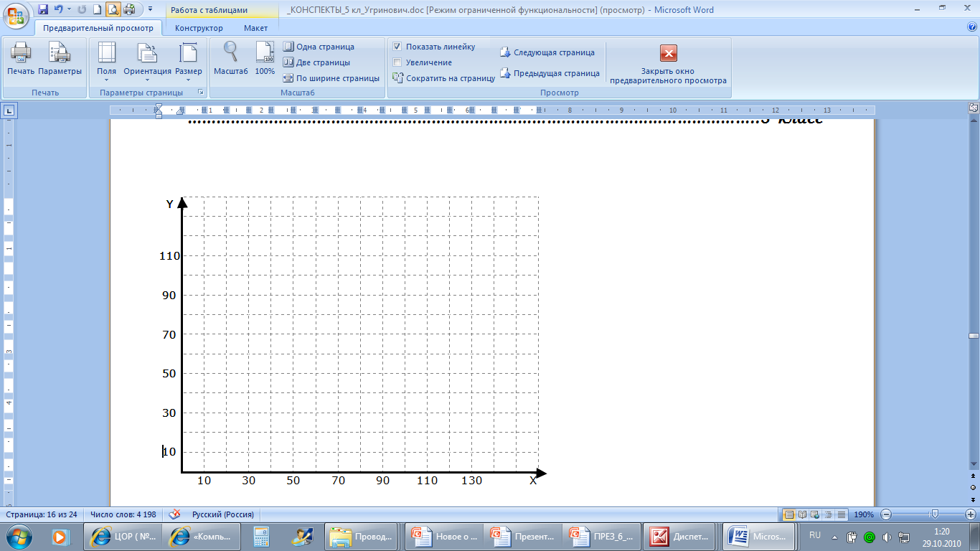Click the Quick Print printer icon

click(x=129, y=9)
